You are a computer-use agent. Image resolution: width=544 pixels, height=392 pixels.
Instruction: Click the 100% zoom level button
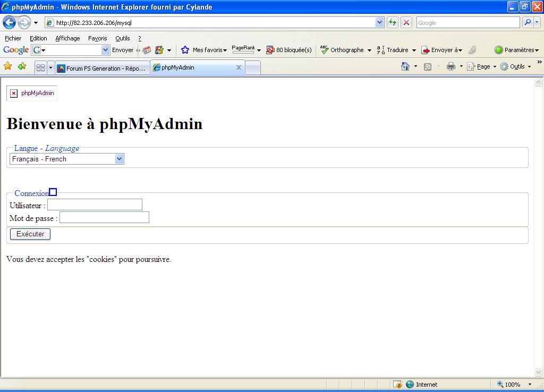(x=508, y=385)
